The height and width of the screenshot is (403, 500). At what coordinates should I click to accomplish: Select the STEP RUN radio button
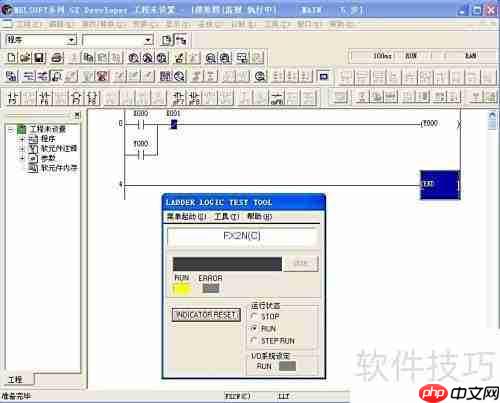[254, 340]
